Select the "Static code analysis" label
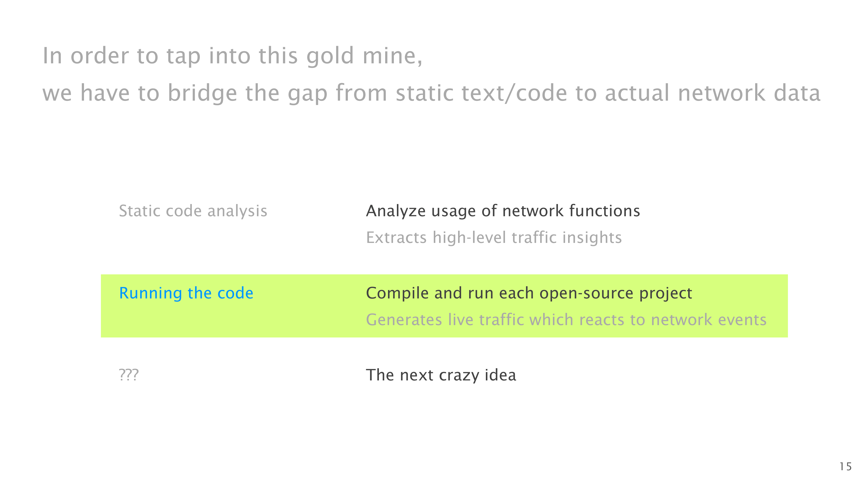The width and height of the screenshot is (868, 488). pos(193,211)
